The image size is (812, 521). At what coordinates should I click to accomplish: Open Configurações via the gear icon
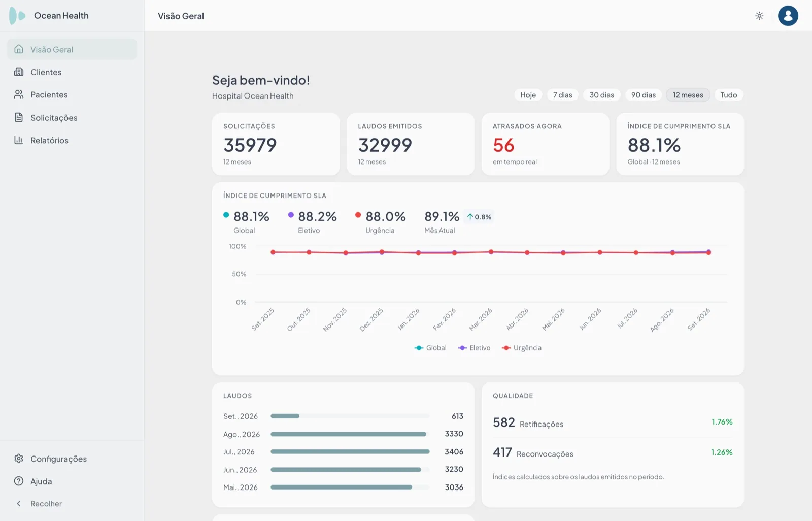19,459
